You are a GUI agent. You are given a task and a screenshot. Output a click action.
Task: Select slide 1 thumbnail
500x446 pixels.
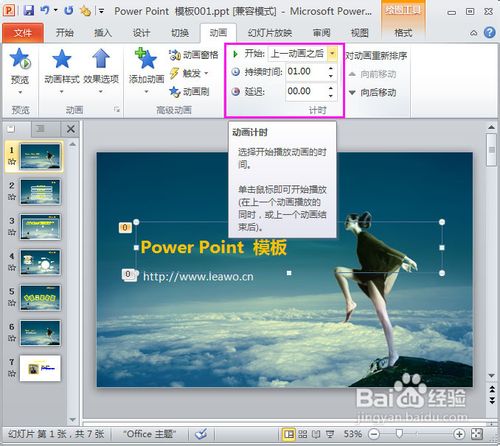40,156
